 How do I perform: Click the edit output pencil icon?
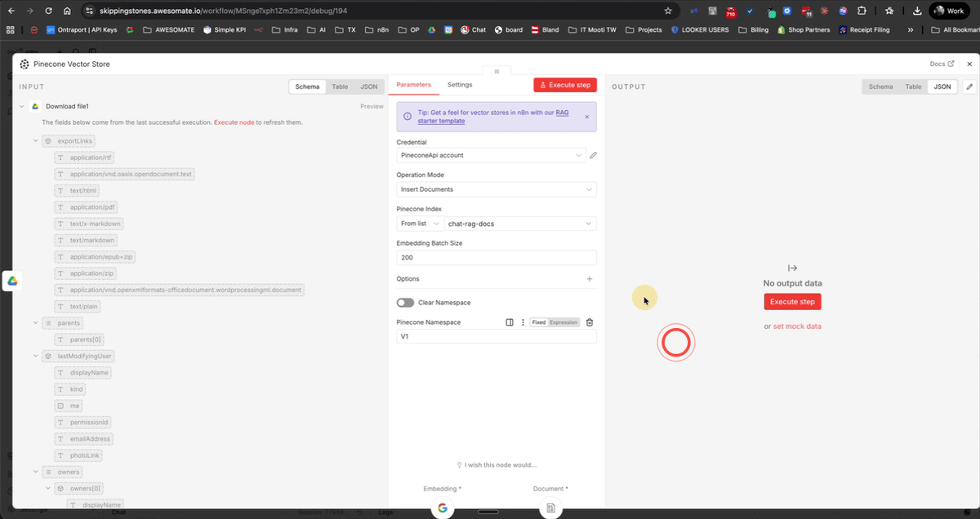point(969,86)
